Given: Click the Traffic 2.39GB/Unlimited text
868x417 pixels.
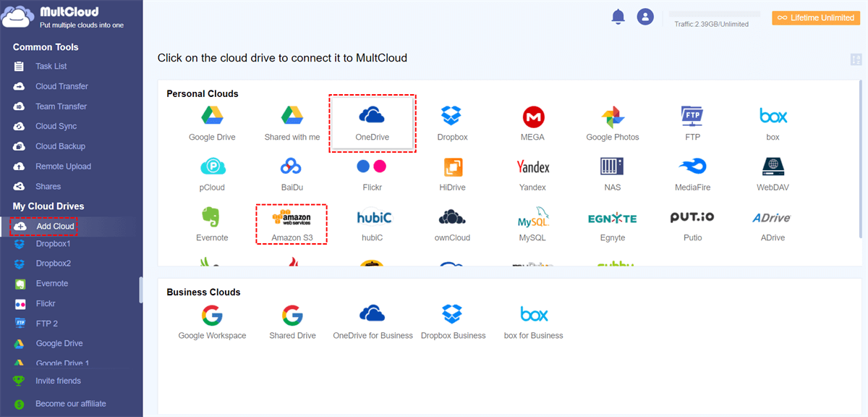Looking at the screenshot, I should 711,25.
